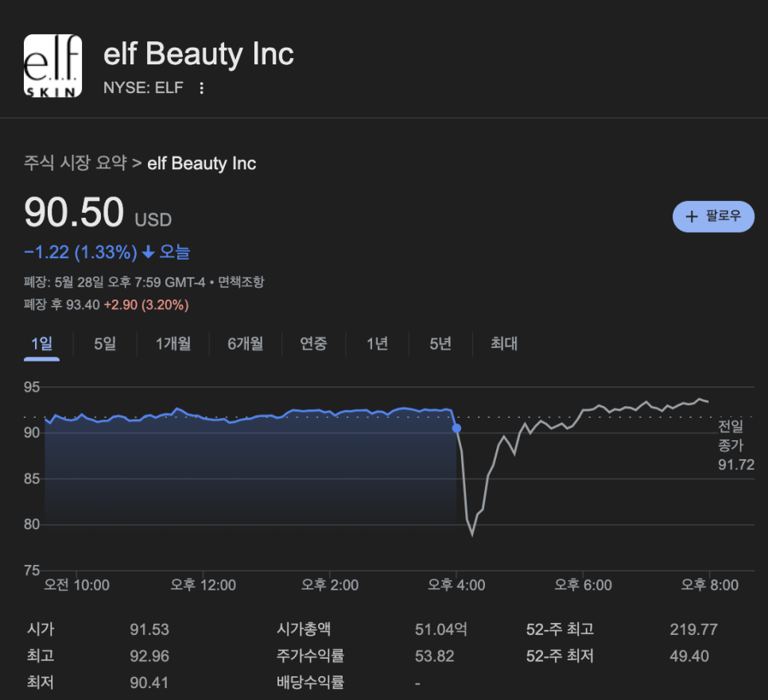Screen dimensions: 768x700
Task: Click the 팔로우 follow button
Action: 713,216
